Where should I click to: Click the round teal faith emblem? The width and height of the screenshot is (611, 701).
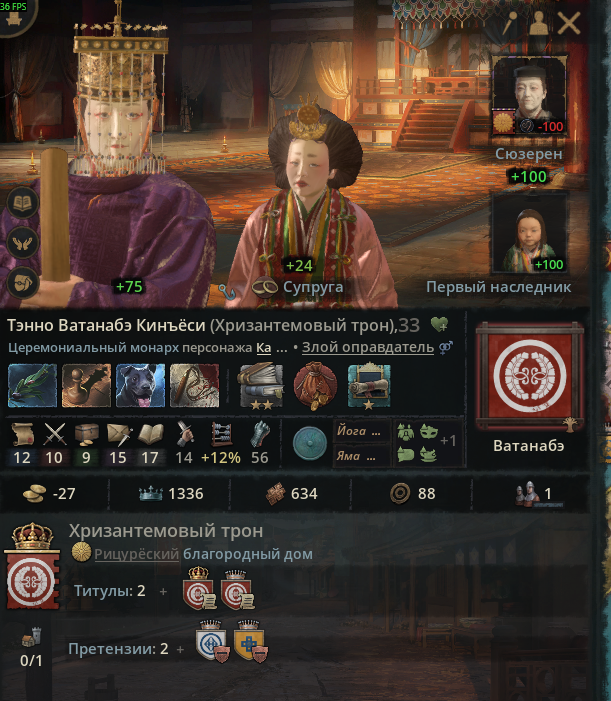pos(310,443)
